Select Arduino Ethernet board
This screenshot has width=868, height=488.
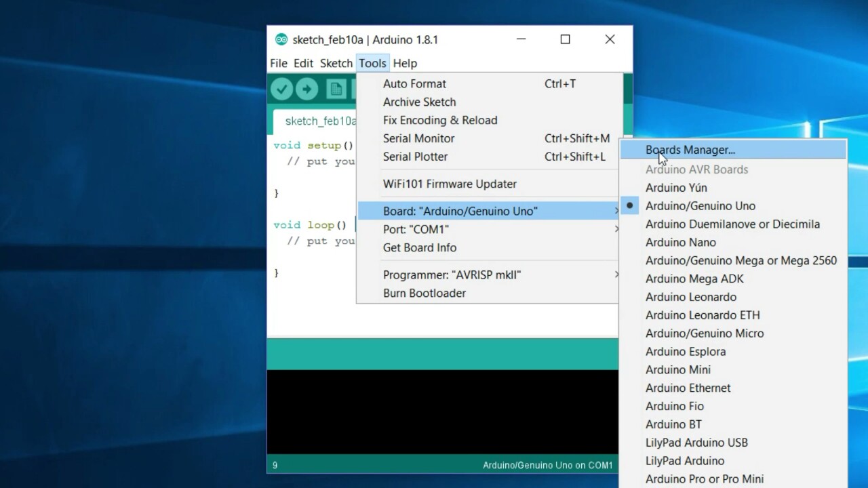coord(734,388)
